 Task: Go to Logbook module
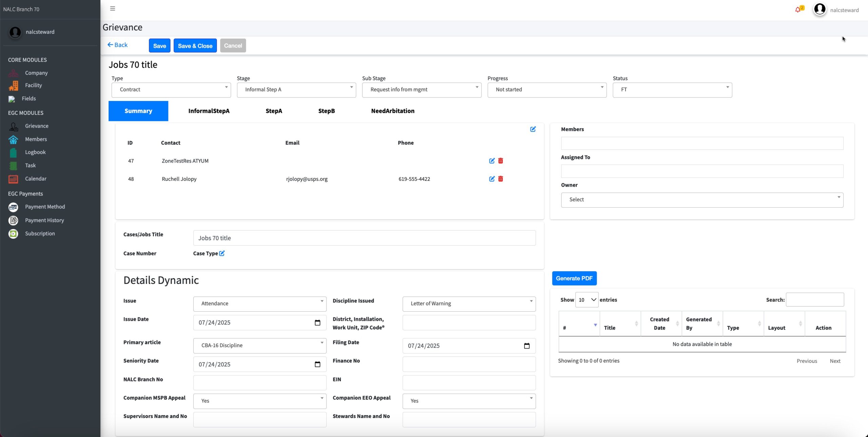point(35,152)
